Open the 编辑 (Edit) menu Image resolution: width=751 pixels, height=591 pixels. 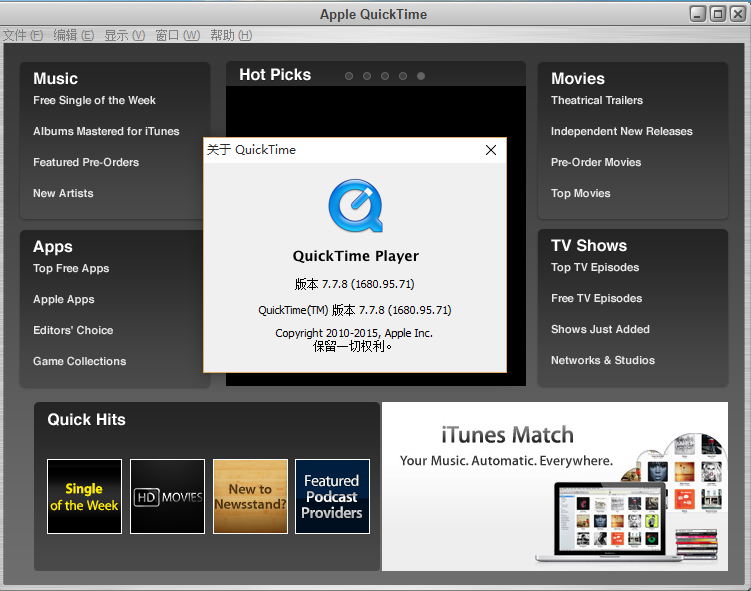[x=73, y=35]
